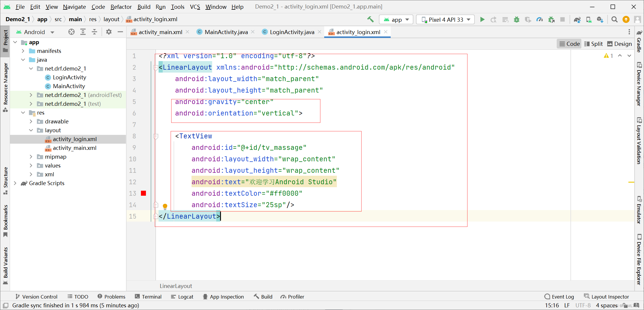Open the Build menu

pyautogui.click(x=144, y=6)
